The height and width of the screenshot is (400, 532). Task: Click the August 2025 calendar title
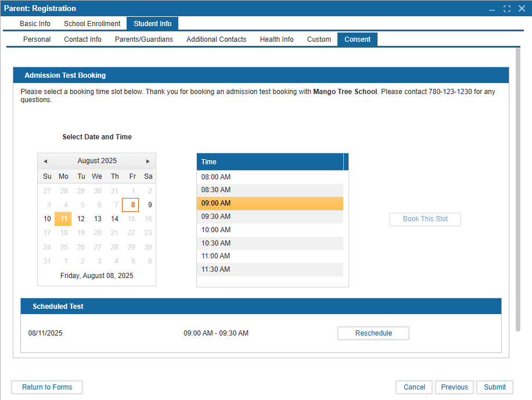coord(97,161)
